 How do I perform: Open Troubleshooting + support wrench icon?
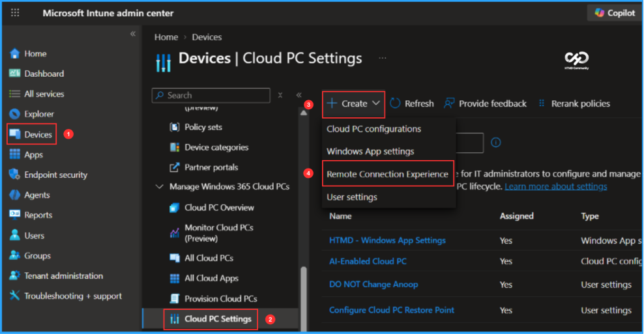[15, 296]
